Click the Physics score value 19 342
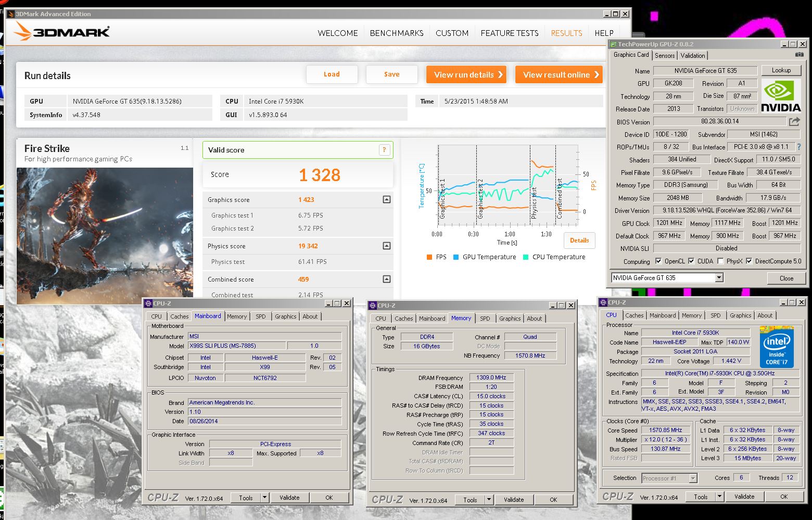Screen dimensions: 812x520 pyautogui.click(x=308, y=246)
